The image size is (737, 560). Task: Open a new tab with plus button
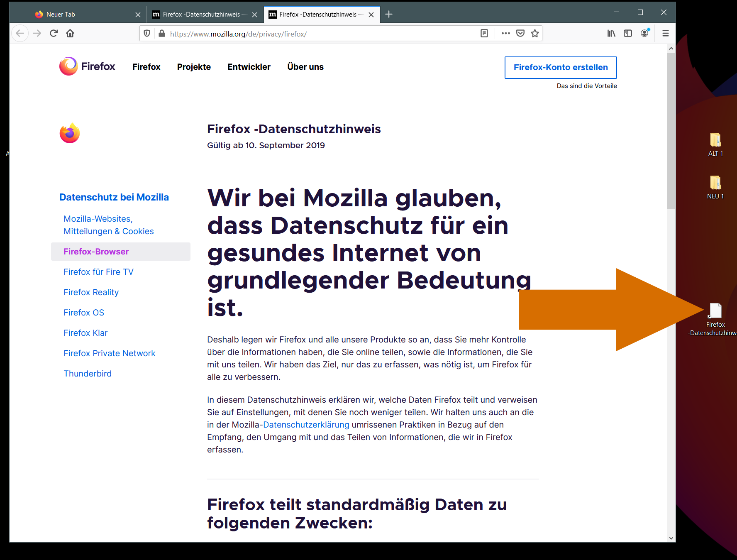389,15
